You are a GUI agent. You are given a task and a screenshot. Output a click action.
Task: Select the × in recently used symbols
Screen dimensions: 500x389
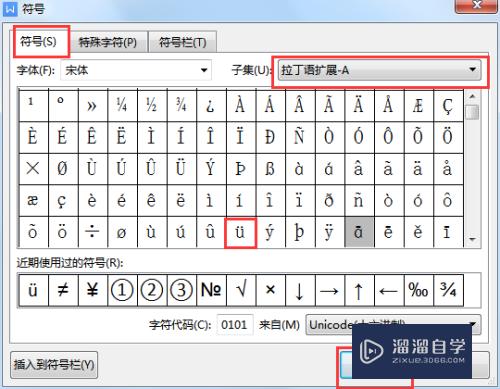[270, 290]
